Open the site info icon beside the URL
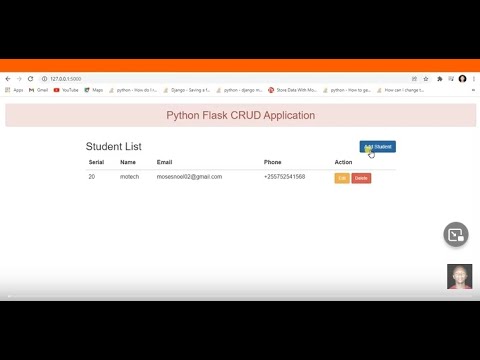The image size is (480, 360). coord(44,79)
